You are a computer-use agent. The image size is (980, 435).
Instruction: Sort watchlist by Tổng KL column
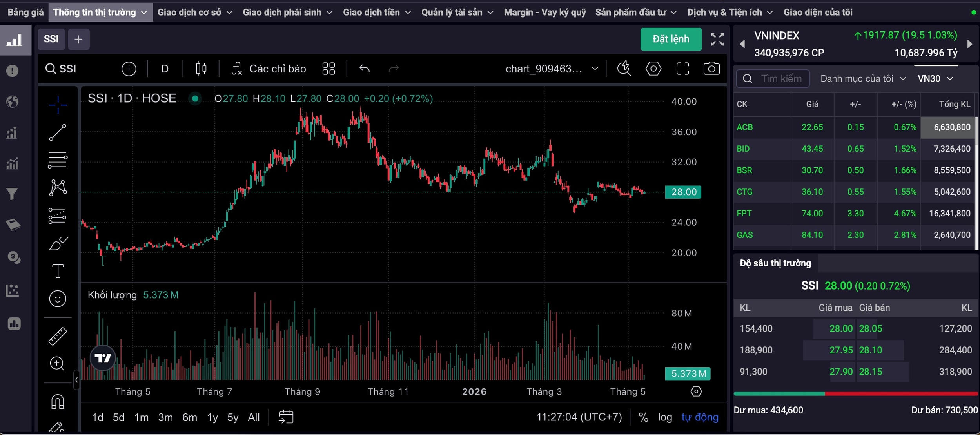point(955,104)
